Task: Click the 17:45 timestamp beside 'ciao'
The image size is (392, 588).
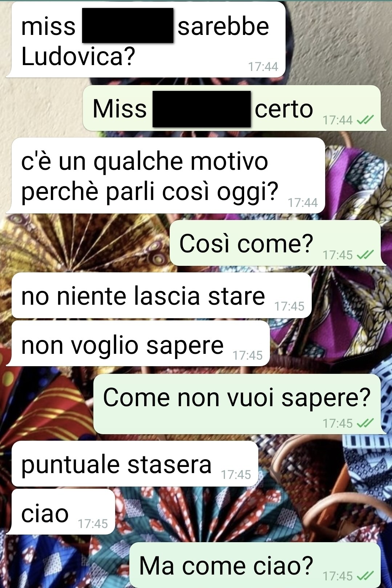Action: pyautogui.click(x=93, y=524)
